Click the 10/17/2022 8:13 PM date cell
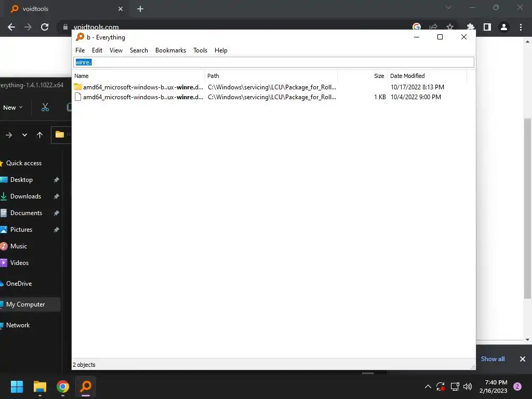Viewport: 532px width, 399px height. [417, 87]
